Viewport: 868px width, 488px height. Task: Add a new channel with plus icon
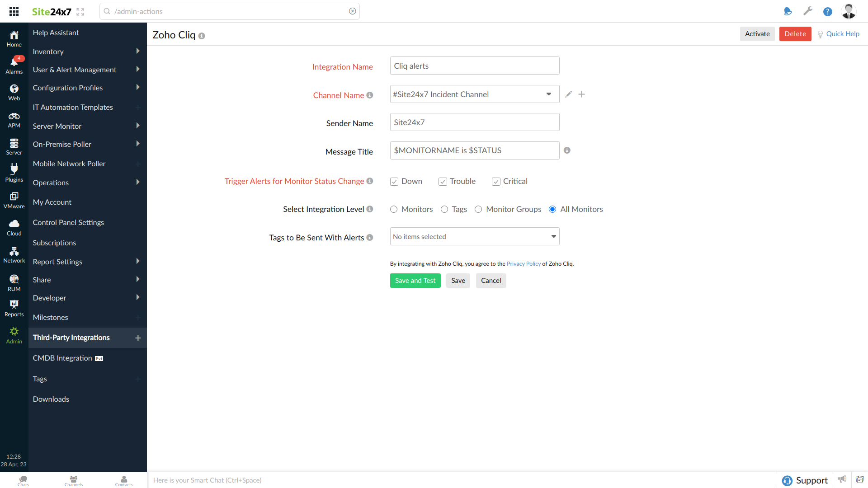[x=582, y=94]
